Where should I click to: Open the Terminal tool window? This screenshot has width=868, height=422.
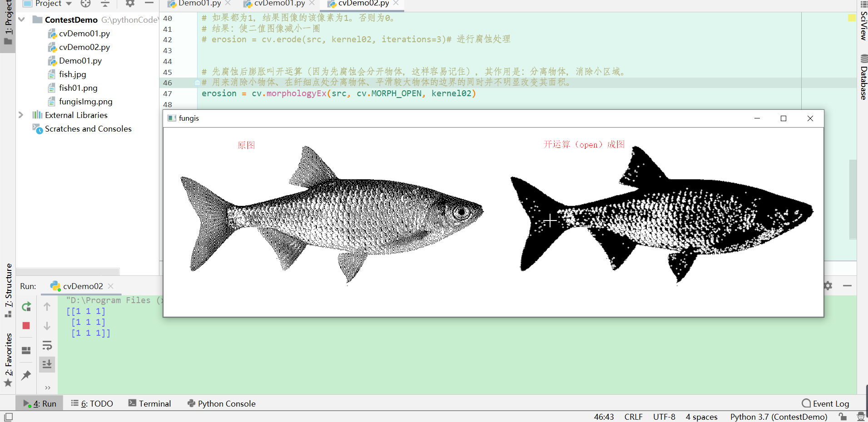(x=150, y=403)
